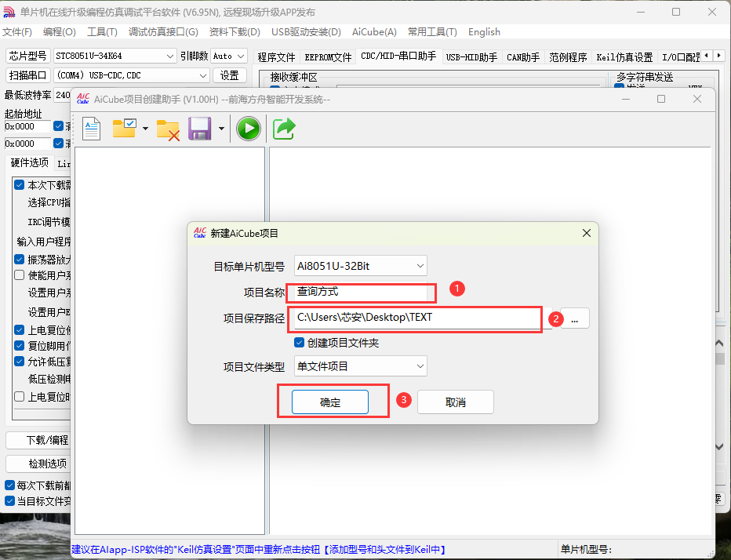The height and width of the screenshot is (560, 731).
Task: Toggle the 上电复位使 checkbox
Action: 19,329
